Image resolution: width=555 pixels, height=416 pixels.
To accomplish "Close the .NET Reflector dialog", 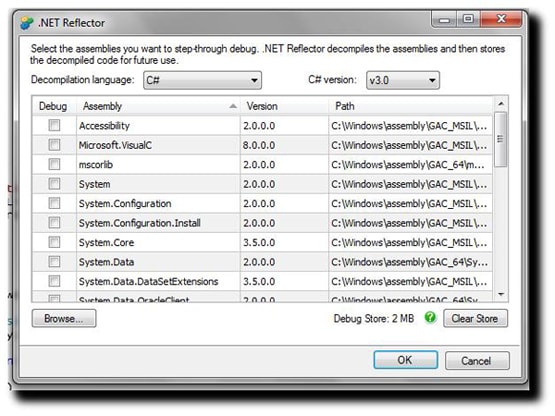I will 501,19.
